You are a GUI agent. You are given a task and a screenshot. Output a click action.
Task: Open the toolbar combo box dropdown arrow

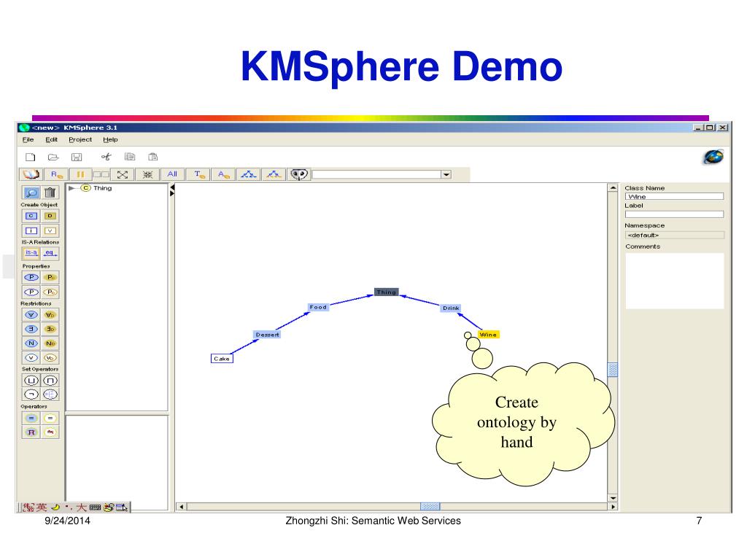click(x=446, y=175)
